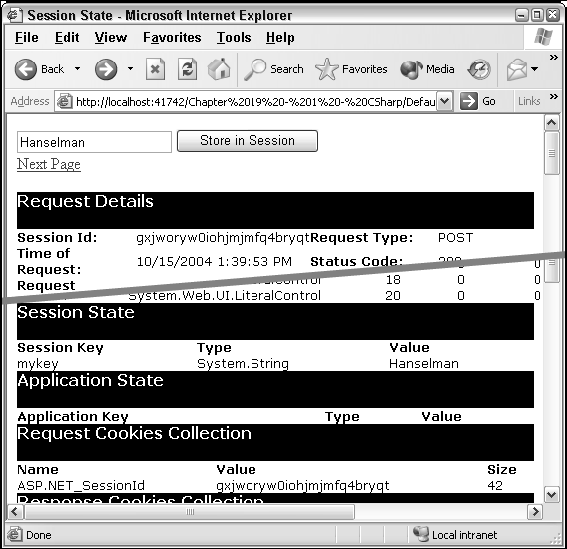The image size is (567, 549).
Task: Click the Store in Session button
Action: (247, 141)
